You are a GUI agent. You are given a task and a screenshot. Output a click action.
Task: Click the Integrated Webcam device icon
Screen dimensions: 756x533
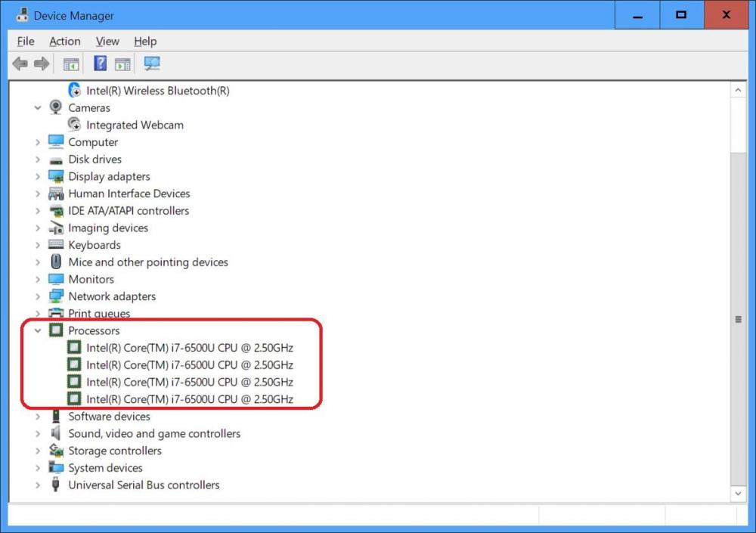point(74,125)
